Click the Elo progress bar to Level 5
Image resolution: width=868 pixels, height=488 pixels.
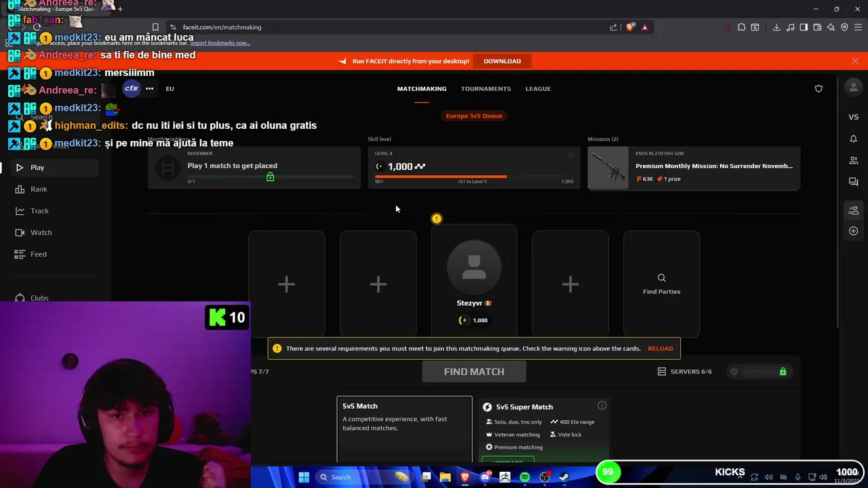click(474, 177)
